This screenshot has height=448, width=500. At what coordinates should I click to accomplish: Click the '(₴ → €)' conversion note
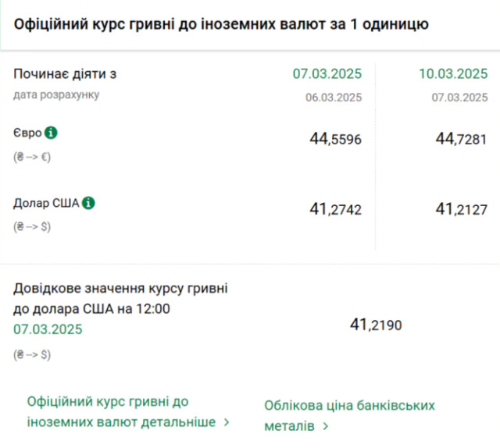(x=32, y=157)
